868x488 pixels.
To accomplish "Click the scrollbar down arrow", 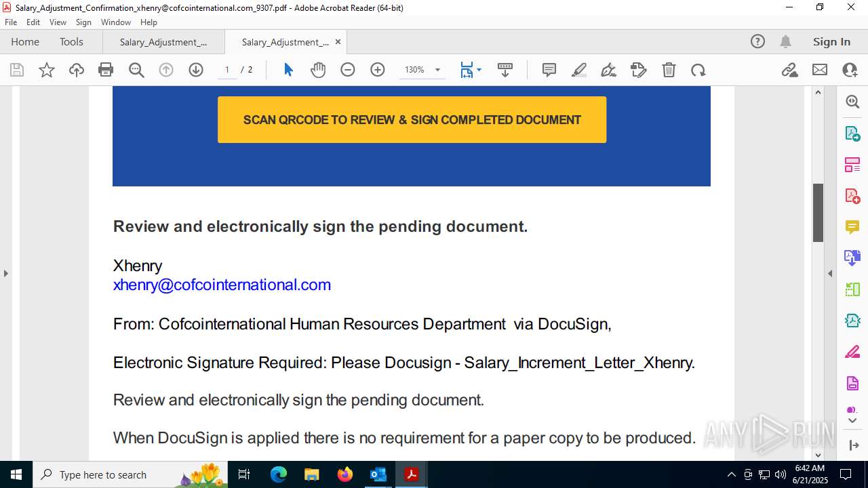I will pyautogui.click(x=818, y=455).
